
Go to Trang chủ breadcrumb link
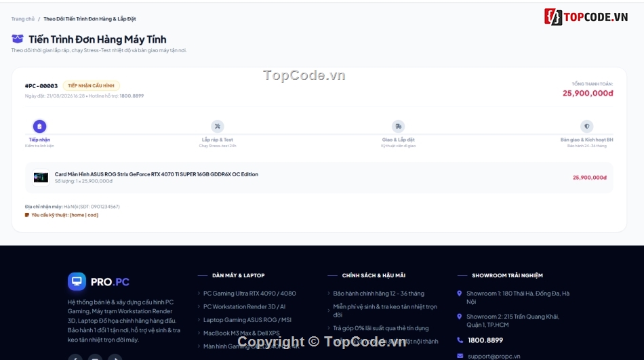23,19
